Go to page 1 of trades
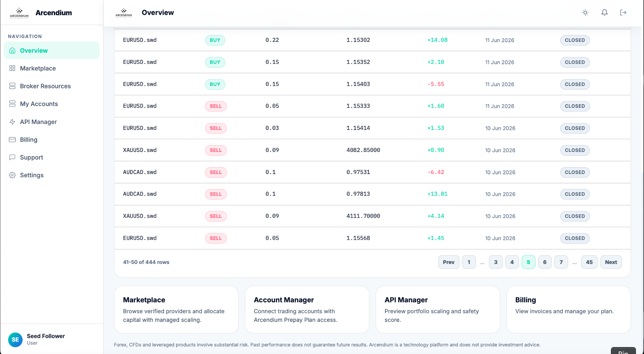The image size is (644, 354). pyautogui.click(x=469, y=262)
